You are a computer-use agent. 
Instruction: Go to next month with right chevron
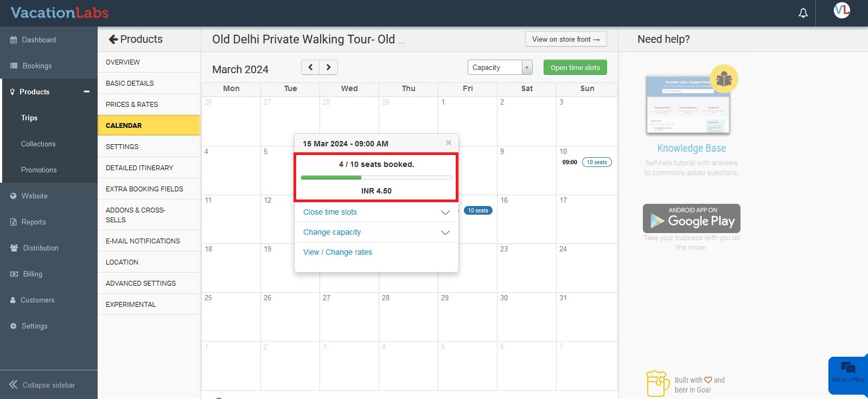(x=329, y=67)
